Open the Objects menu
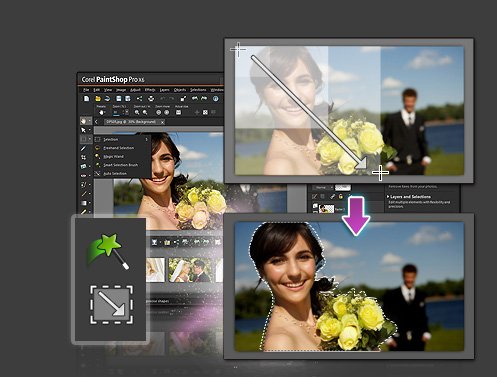The height and width of the screenshot is (377, 497). pyautogui.click(x=180, y=90)
